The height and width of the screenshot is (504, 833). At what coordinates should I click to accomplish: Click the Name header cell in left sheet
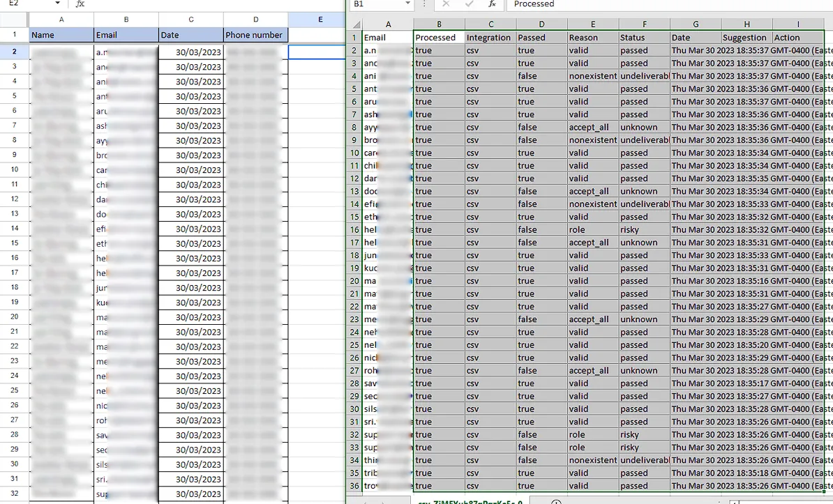[x=61, y=35]
